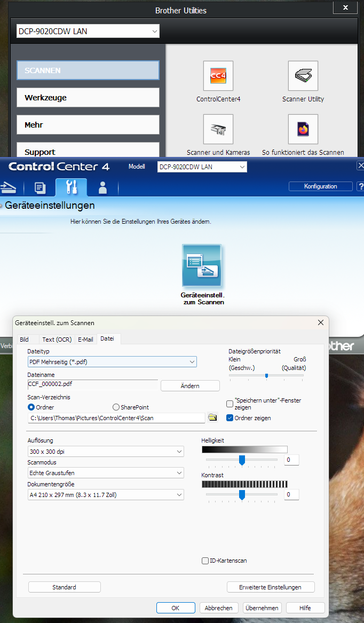Viewport: 364px width, 623px height.
Task: Click the question mark help icon in ControlCenter4
Action: click(361, 186)
